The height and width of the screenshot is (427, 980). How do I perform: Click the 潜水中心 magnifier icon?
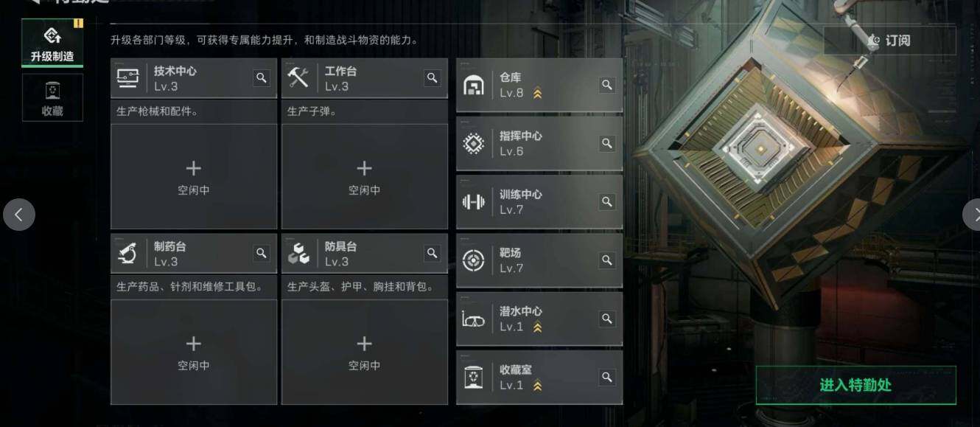tap(607, 319)
